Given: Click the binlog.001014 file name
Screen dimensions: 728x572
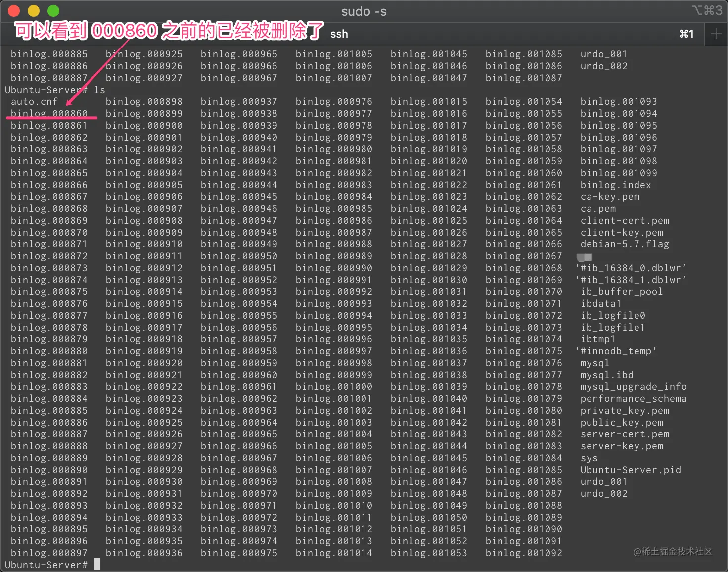Looking at the screenshot, I should tap(334, 553).
